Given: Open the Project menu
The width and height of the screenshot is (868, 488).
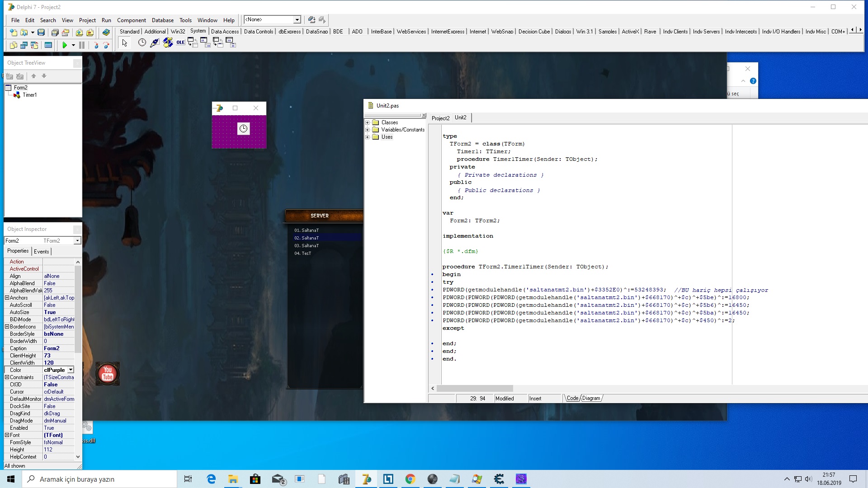Looking at the screenshot, I should 87,20.
